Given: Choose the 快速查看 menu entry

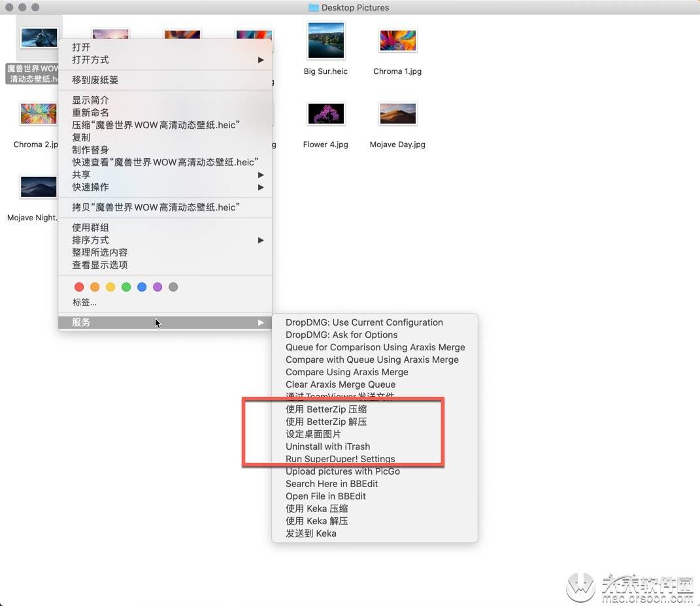Looking at the screenshot, I should click(x=165, y=162).
